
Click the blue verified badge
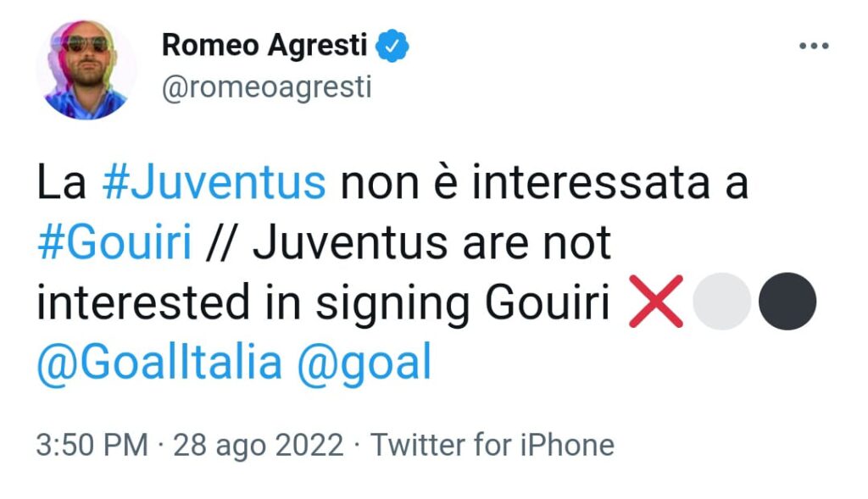(394, 46)
